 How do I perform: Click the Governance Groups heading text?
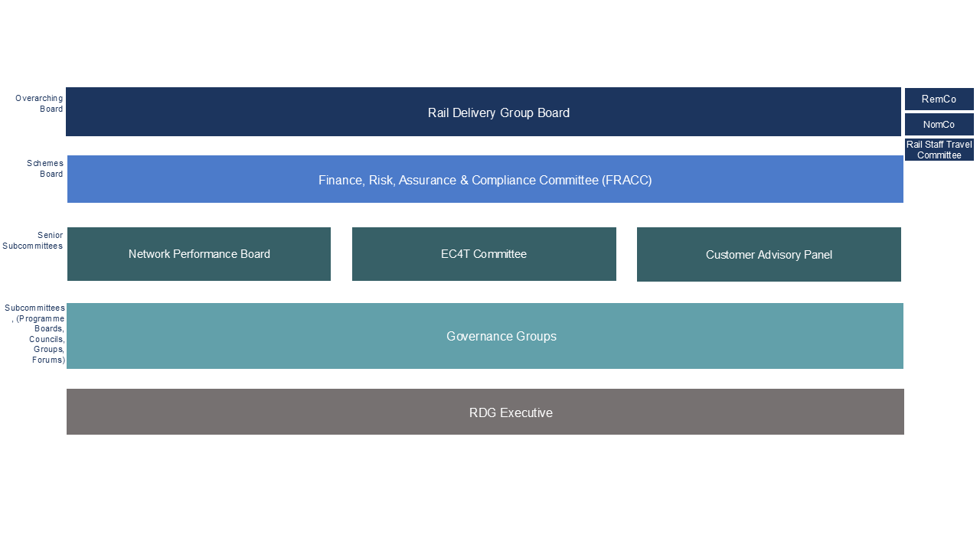pyautogui.click(x=501, y=336)
